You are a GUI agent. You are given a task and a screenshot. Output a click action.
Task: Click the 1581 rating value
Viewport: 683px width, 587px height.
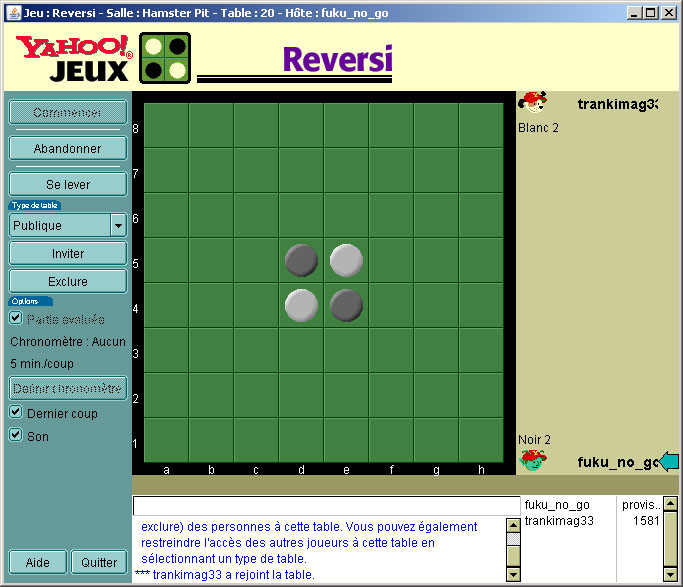tap(646, 521)
